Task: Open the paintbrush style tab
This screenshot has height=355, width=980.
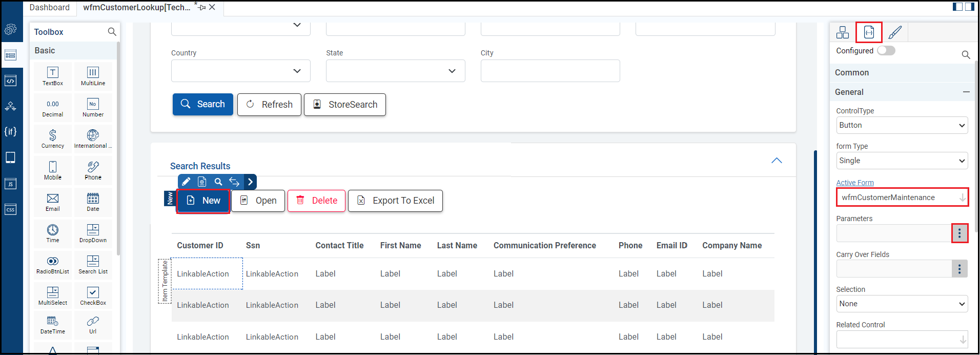Action: [x=895, y=32]
